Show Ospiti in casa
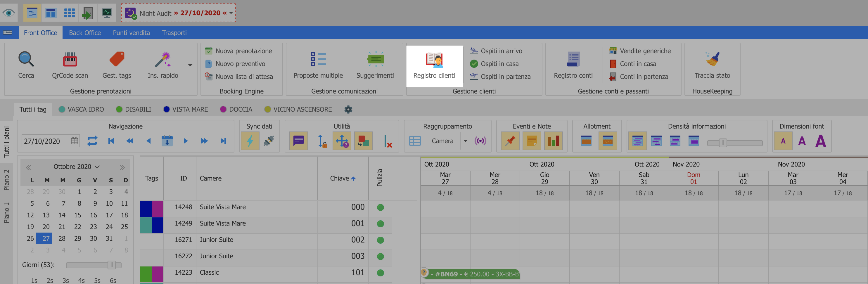Screen dimensions: 868x284 [494, 64]
